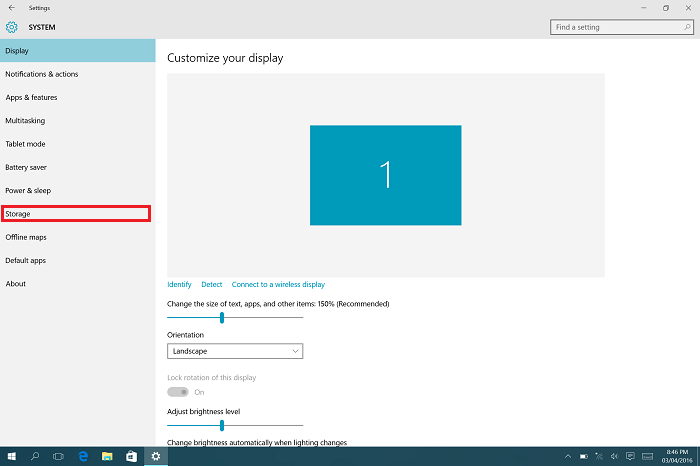Open Battery saver settings

point(78,167)
